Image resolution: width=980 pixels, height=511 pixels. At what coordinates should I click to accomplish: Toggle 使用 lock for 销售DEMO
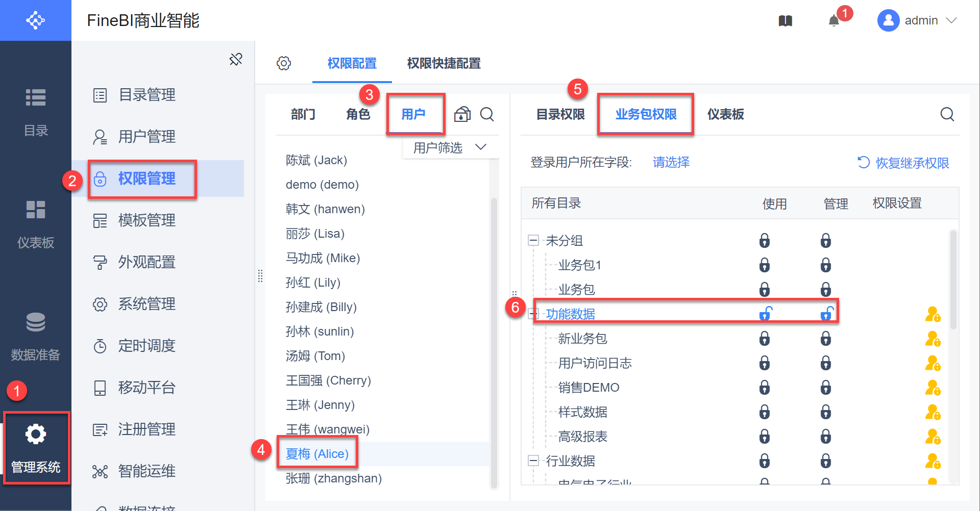[764, 388]
